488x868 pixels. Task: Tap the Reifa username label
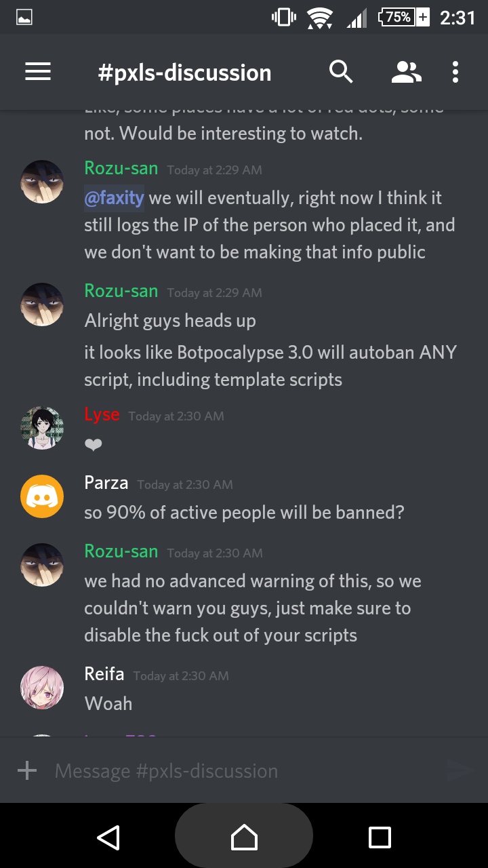(x=104, y=674)
